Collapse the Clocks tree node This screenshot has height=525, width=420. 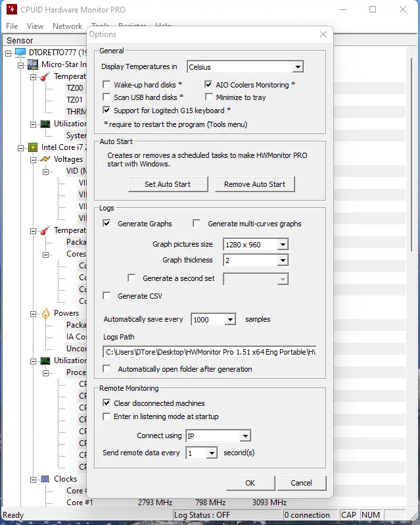33,480
